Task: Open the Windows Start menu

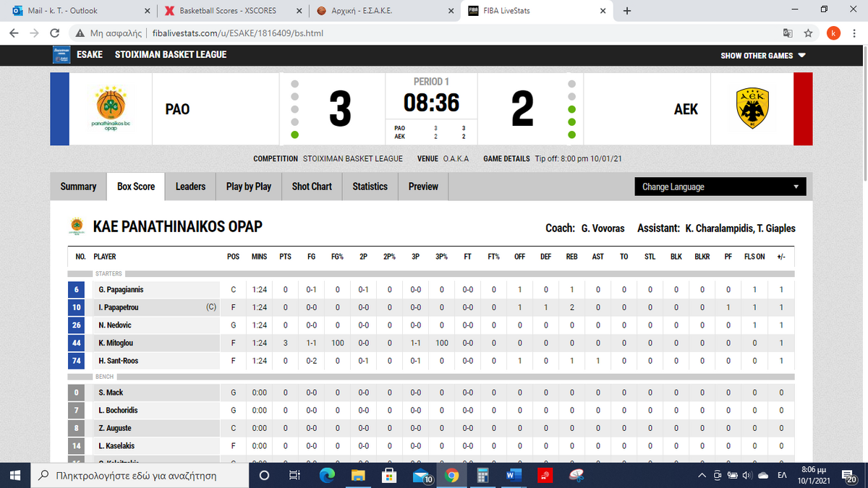Action: click(x=15, y=475)
